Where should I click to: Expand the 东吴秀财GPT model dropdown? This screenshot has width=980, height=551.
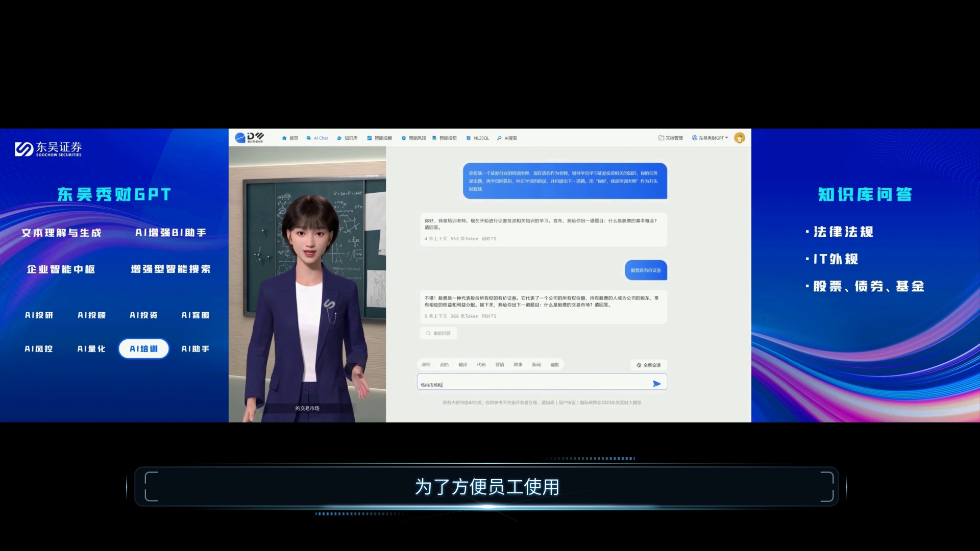[710, 138]
